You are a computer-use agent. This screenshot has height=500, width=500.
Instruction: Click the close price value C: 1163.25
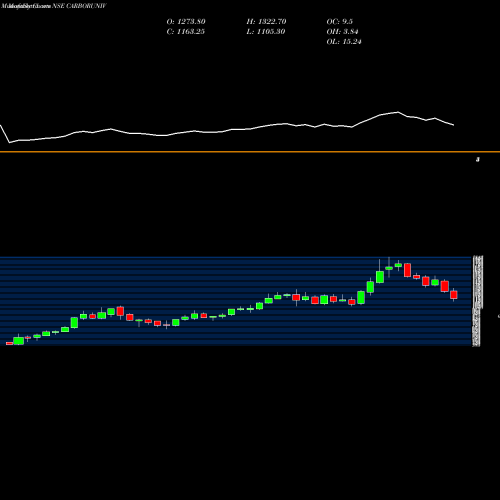point(186,32)
